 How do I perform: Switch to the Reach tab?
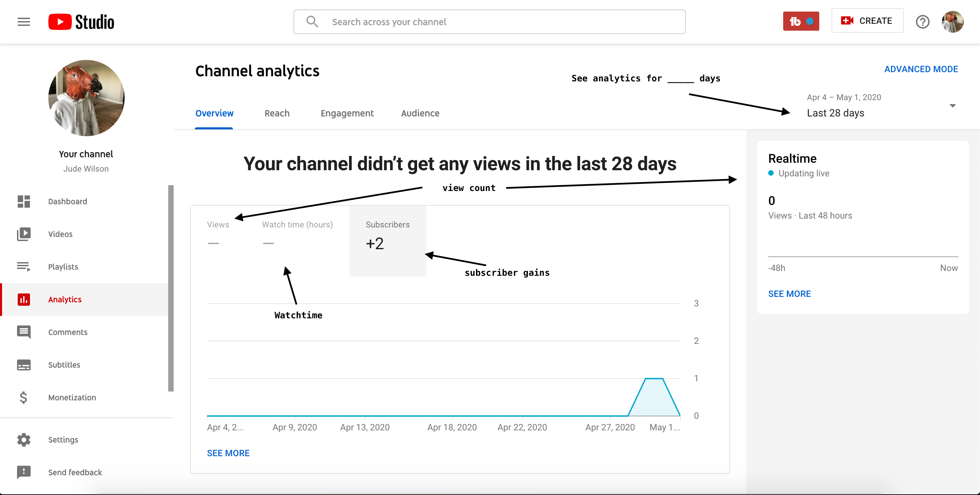point(277,113)
